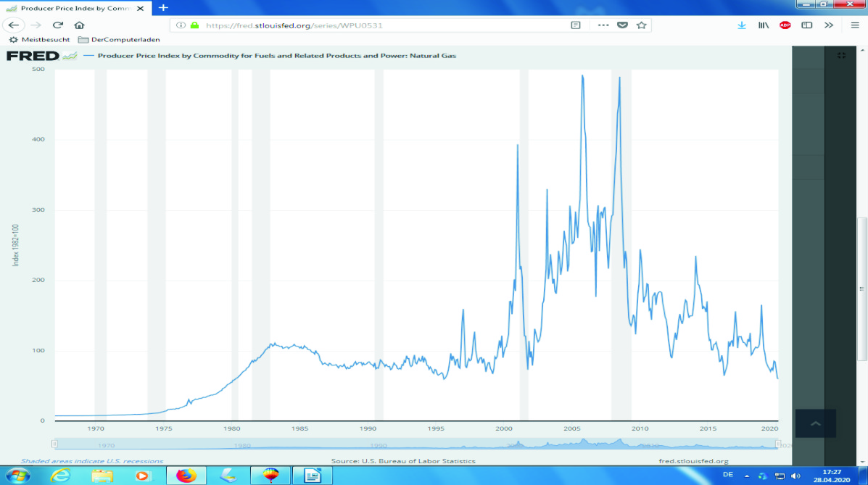
Task: Open a new browser tab
Action: 163,7
